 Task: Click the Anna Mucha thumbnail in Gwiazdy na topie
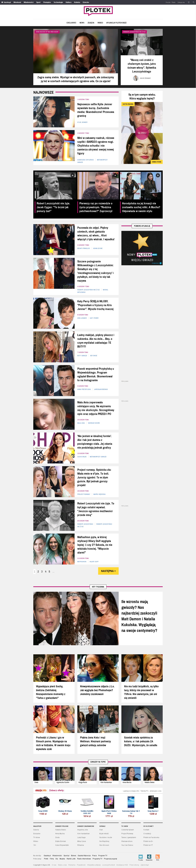[129, 774]
